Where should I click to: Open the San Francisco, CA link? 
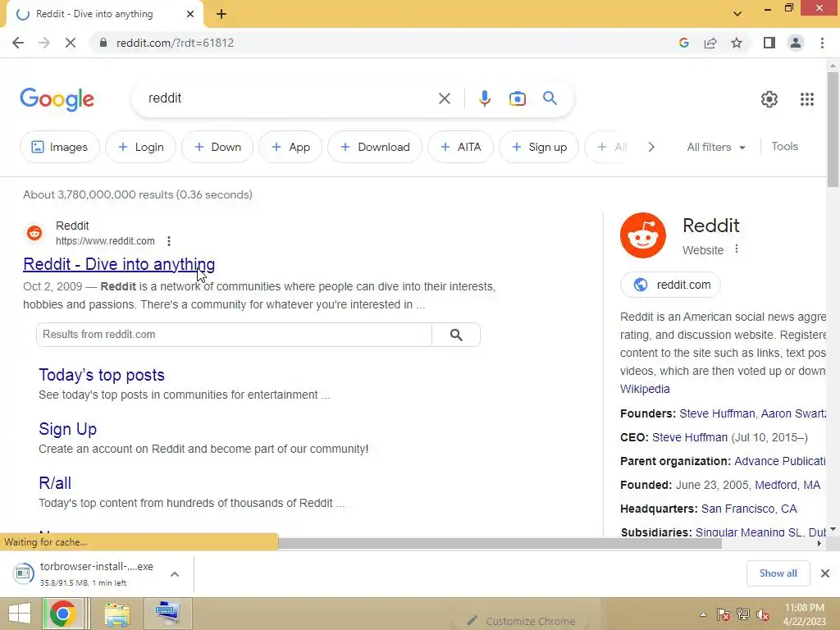pos(749,509)
